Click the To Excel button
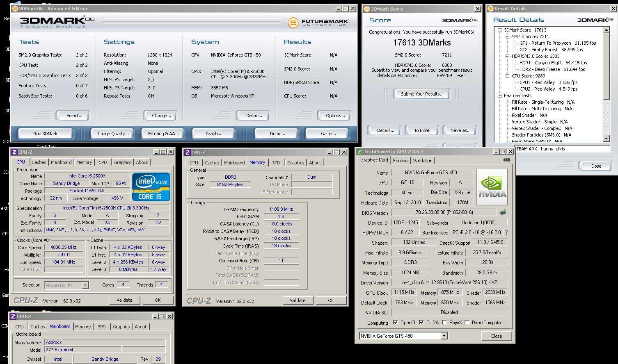This screenshot has height=364, width=618. pyautogui.click(x=422, y=130)
